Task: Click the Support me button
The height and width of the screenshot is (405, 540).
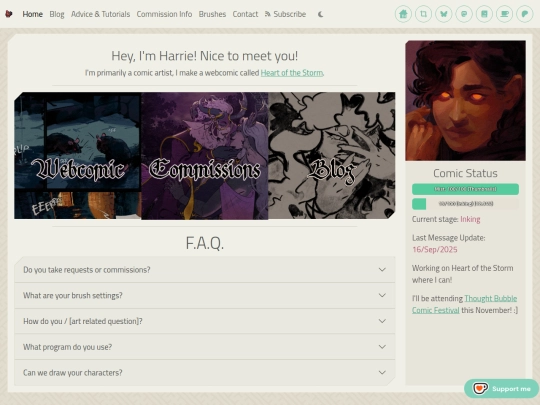Action: [x=501, y=389]
